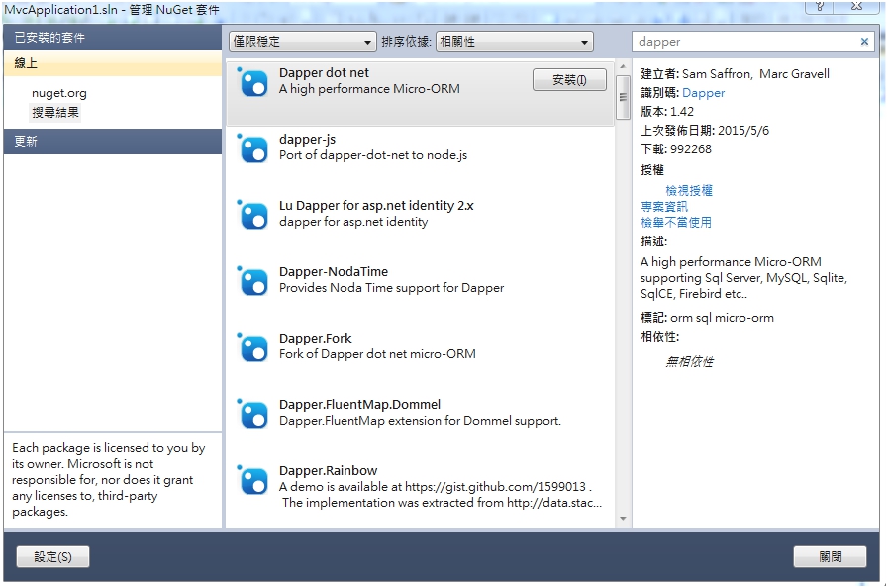Image resolution: width=888 pixels, height=588 pixels.
Task: Clear the dapper search with the X icon
Action: click(864, 42)
